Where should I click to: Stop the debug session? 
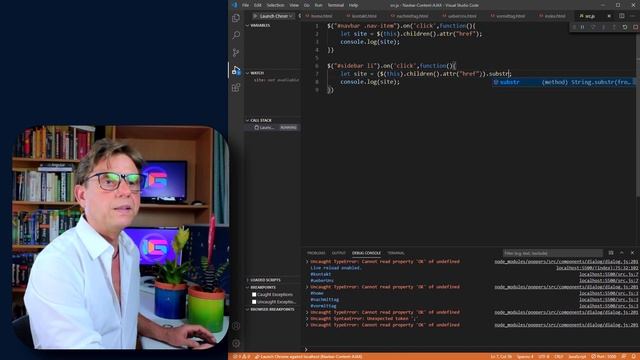tap(635, 27)
